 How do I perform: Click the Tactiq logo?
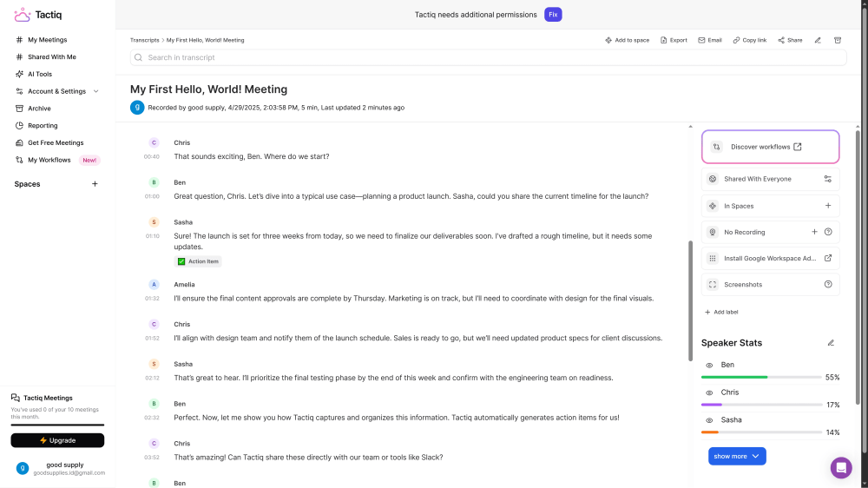click(37, 15)
